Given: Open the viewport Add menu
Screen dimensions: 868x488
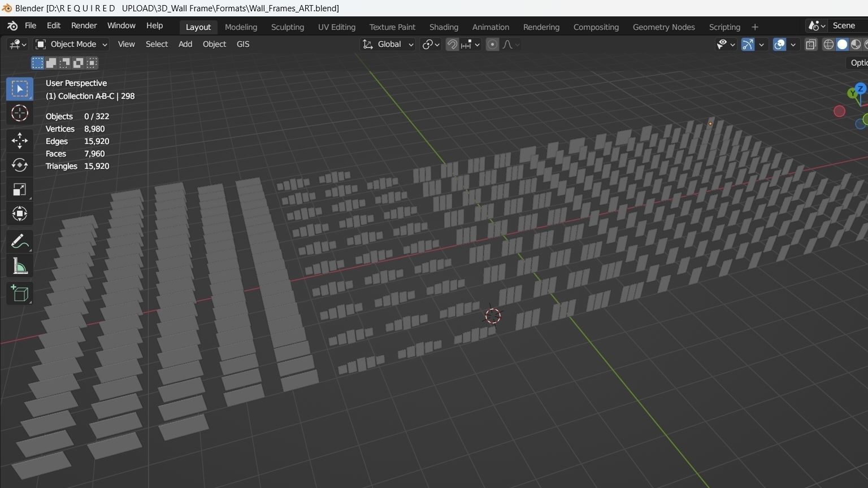Looking at the screenshot, I should pyautogui.click(x=185, y=45).
